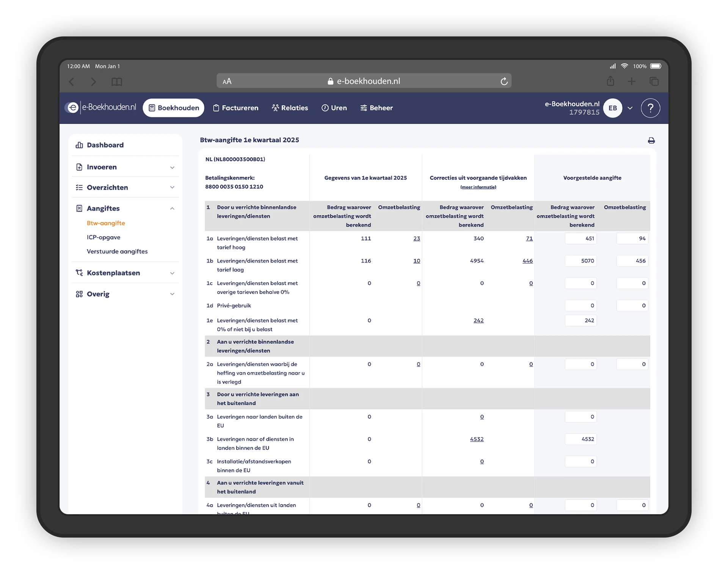Open the help question mark icon
The height and width of the screenshot is (574, 728).
[650, 108]
